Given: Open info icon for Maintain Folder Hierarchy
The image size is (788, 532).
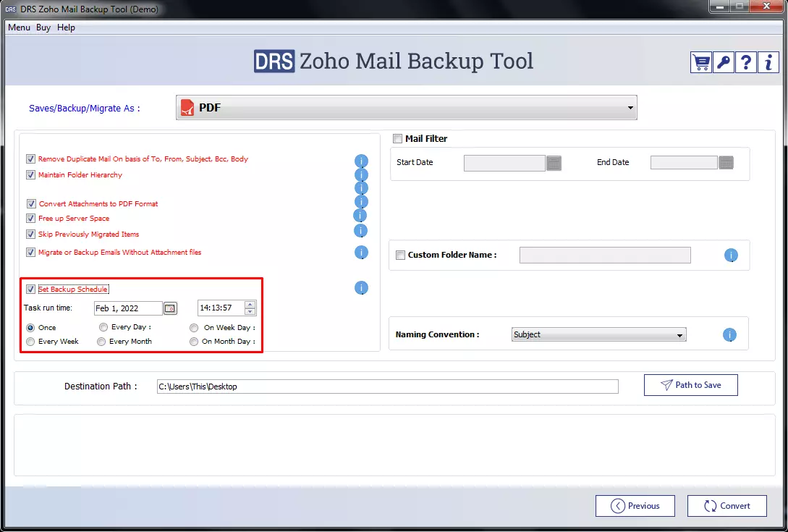Looking at the screenshot, I should (361, 174).
